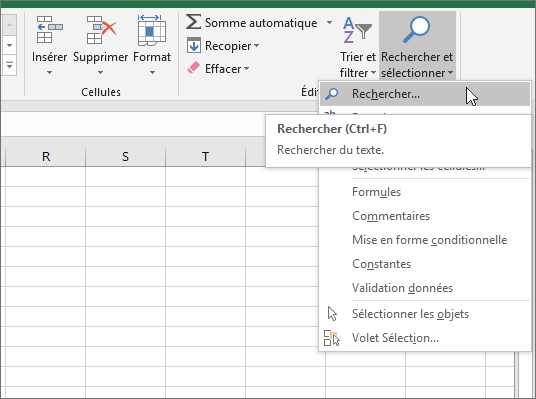Screen dimensions: 536x399
Task: Select Constantes in the menu
Action: (425, 264)
